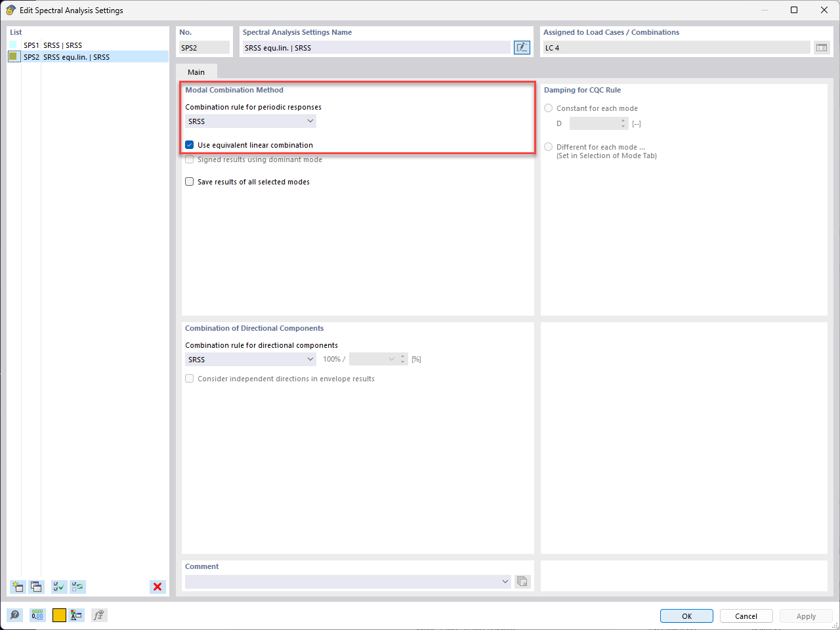Click the Assigned to Load Cases field LC 4
The image size is (840, 630).
[677, 48]
